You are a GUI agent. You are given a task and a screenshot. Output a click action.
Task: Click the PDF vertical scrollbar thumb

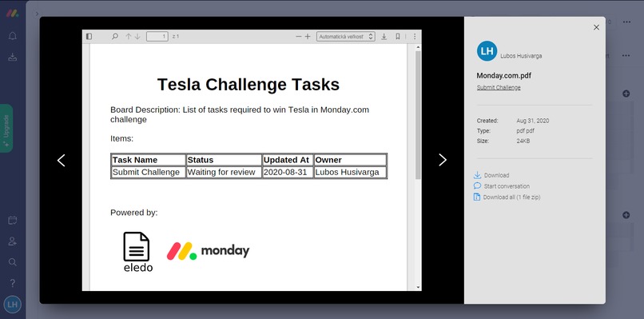click(x=418, y=115)
